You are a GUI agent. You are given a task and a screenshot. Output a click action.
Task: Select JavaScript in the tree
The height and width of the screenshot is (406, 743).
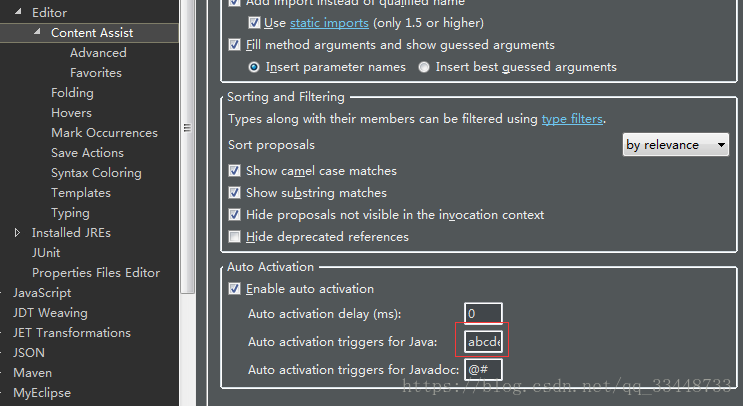42,293
